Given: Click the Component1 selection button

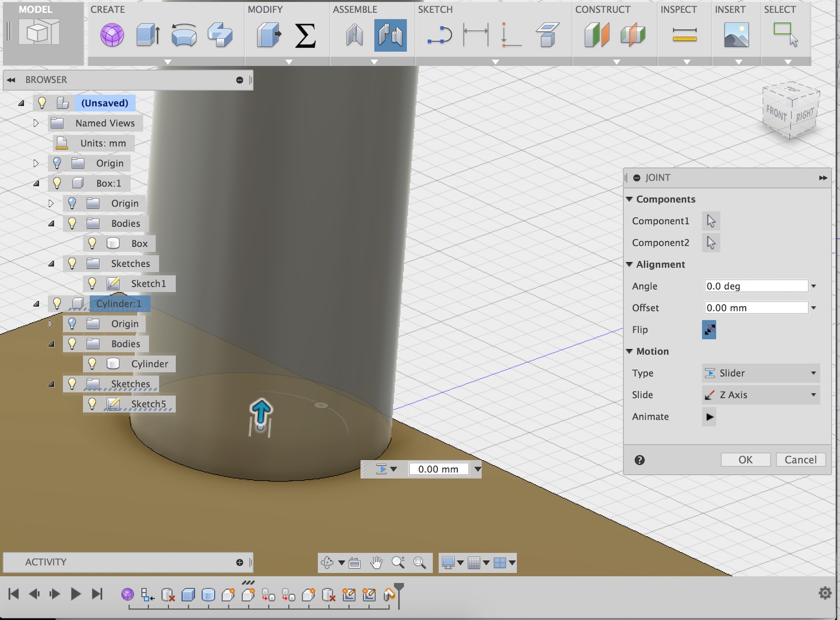Looking at the screenshot, I should (711, 221).
